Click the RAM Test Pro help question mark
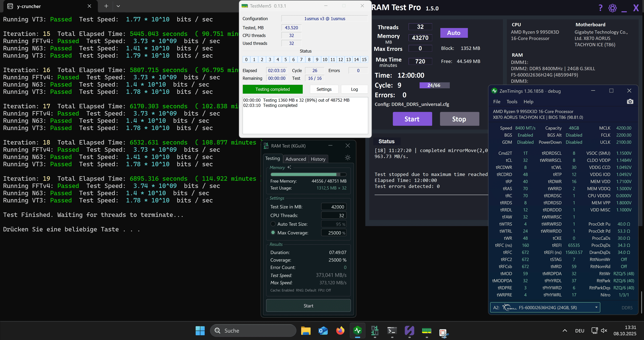This screenshot has width=644, height=340. click(600, 8)
